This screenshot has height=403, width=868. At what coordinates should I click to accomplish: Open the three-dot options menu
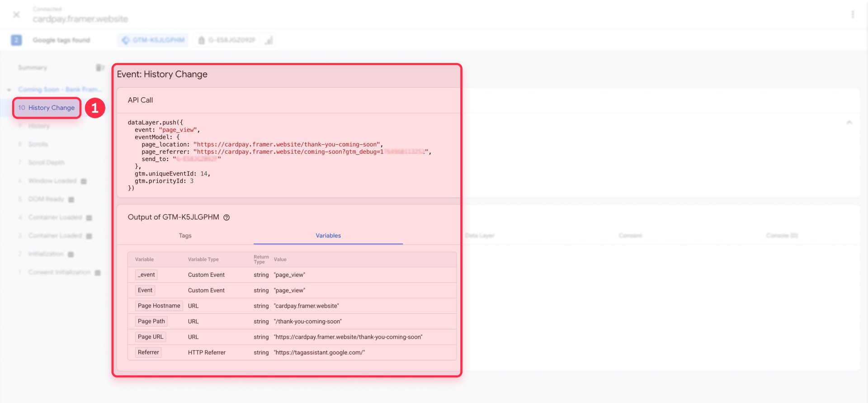click(x=853, y=14)
